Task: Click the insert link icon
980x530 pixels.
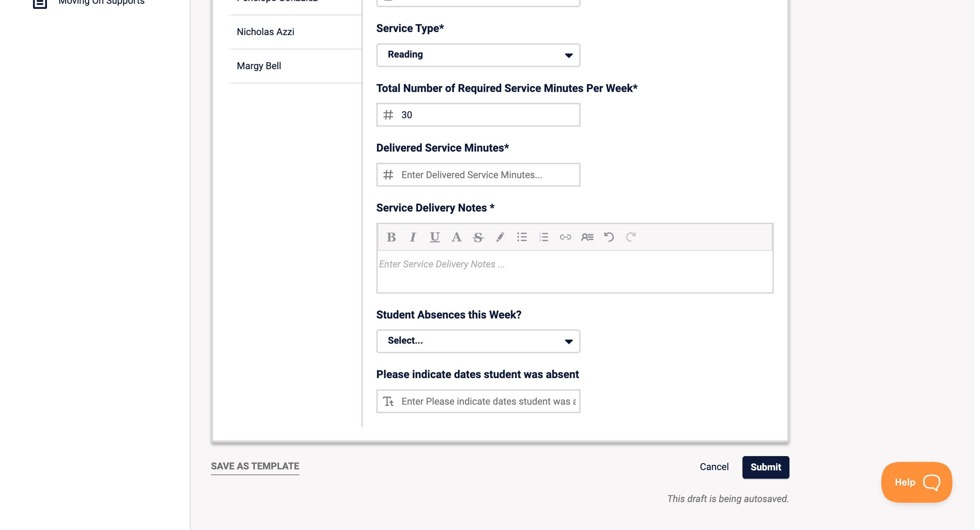Action: click(565, 237)
